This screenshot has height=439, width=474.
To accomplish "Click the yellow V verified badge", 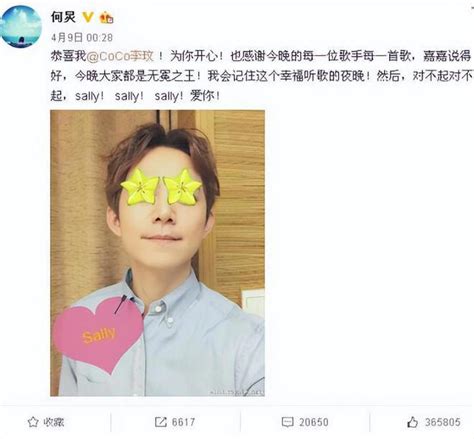I will 88,17.
